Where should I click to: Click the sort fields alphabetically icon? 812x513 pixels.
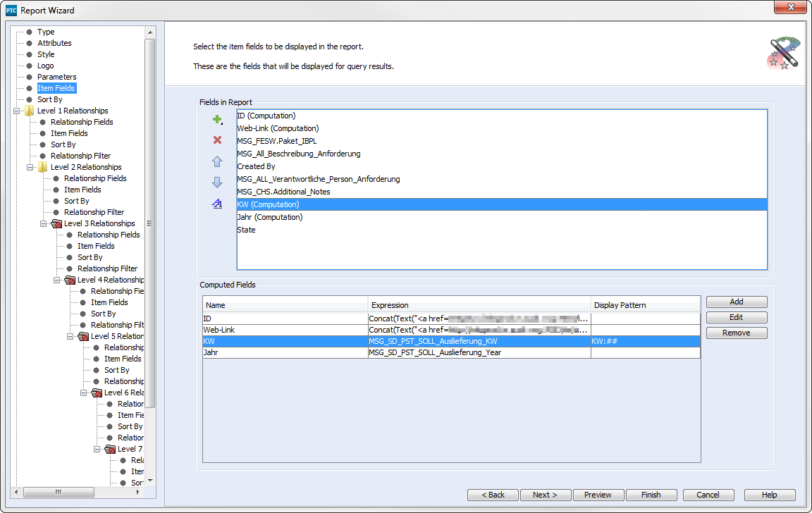point(217,204)
